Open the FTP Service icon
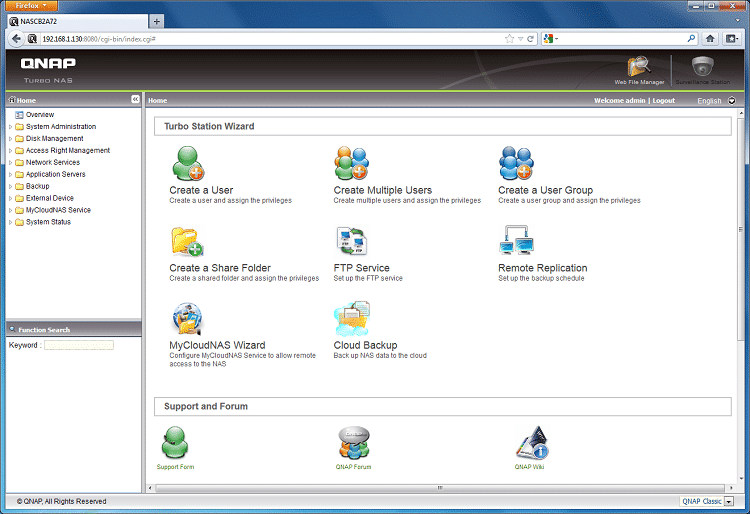Viewport: 750px width, 514px height. [352, 241]
